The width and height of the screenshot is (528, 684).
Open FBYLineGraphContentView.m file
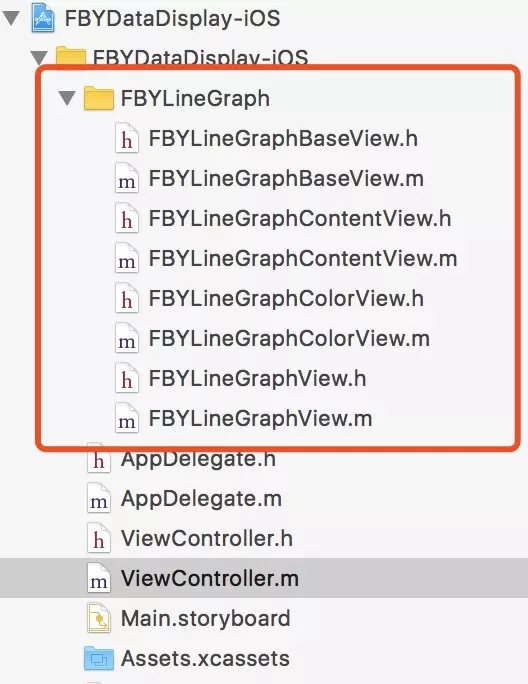pos(303,259)
